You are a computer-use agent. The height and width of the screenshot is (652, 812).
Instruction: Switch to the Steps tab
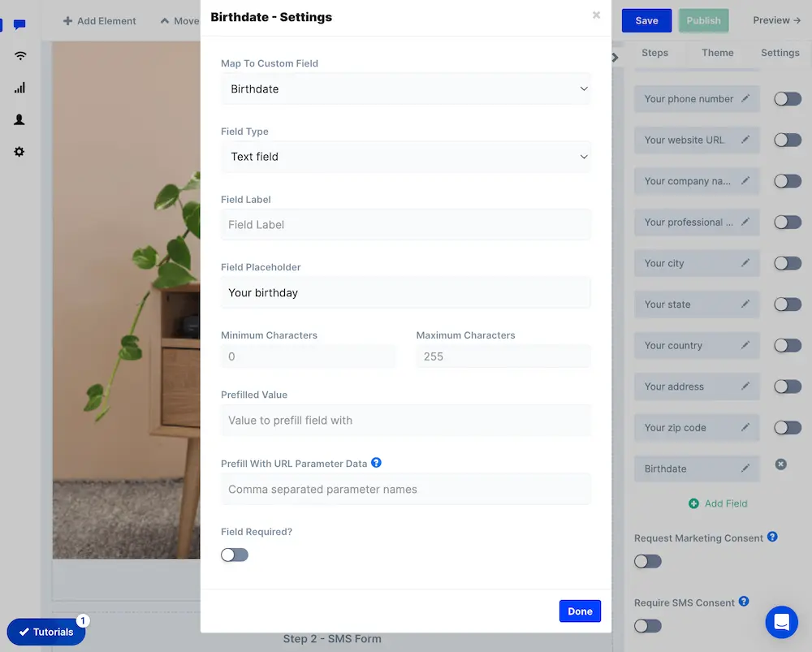tap(655, 53)
